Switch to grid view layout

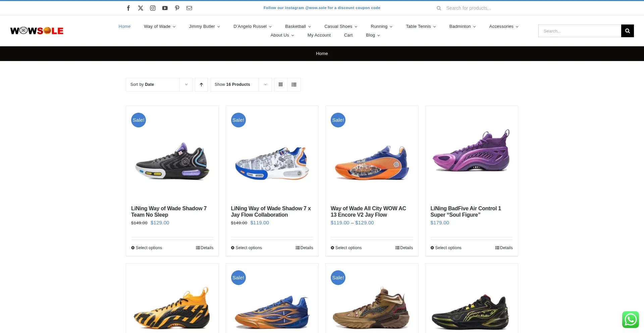tap(281, 85)
